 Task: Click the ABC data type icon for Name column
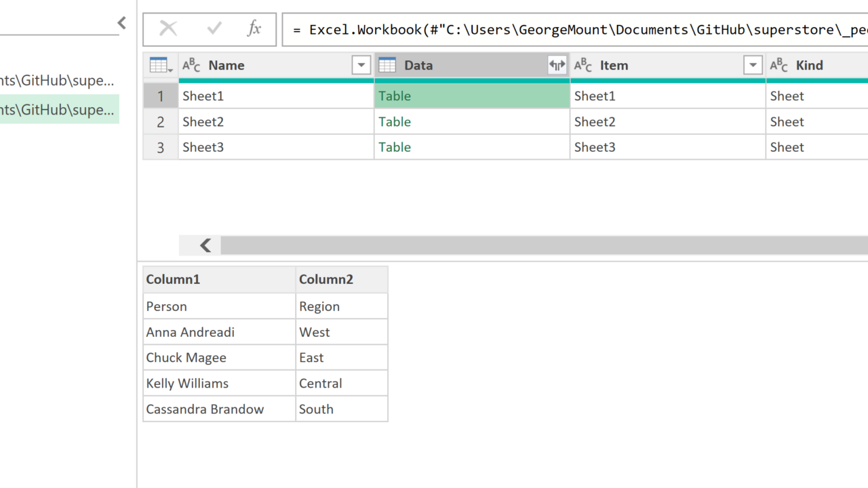[192, 66]
